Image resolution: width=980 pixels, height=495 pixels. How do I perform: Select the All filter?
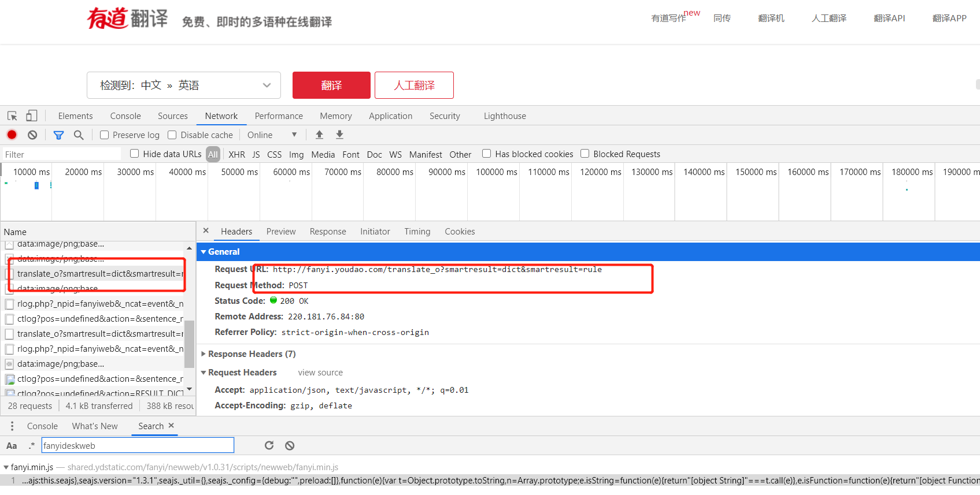pyautogui.click(x=213, y=154)
